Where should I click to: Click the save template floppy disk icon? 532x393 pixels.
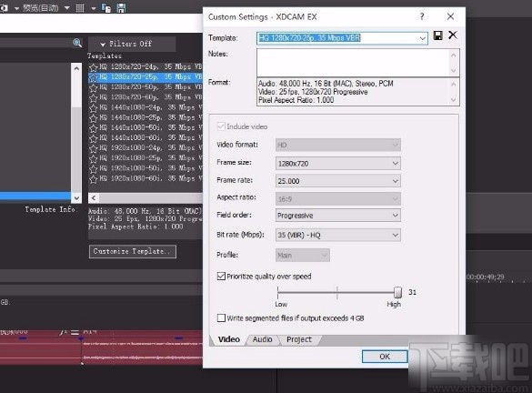[438, 35]
